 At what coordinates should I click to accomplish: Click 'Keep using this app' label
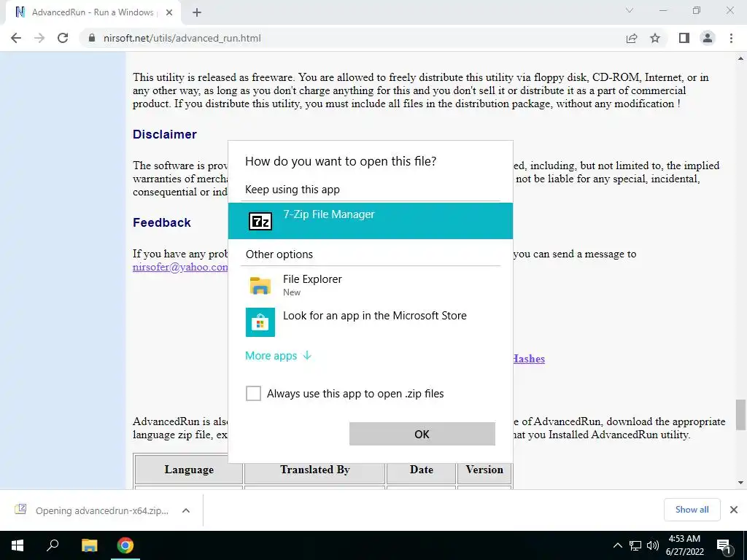coord(293,190)
